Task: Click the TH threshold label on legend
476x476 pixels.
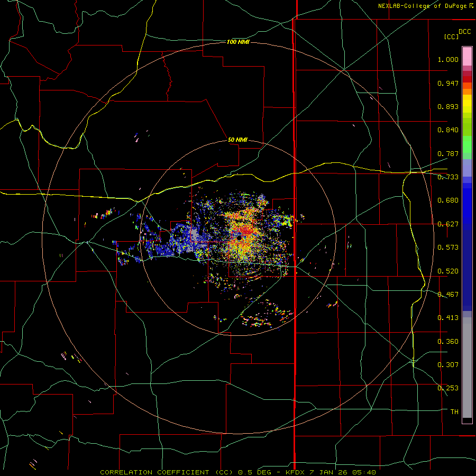Action: pyautogui.click(x=454, y=412)
